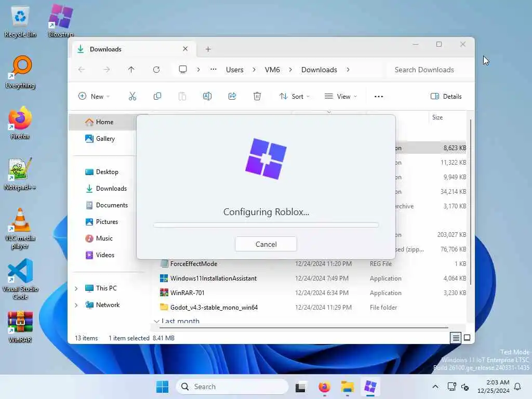Click the taskbar Search box
The image size is (532, 399).
point(232,387)
